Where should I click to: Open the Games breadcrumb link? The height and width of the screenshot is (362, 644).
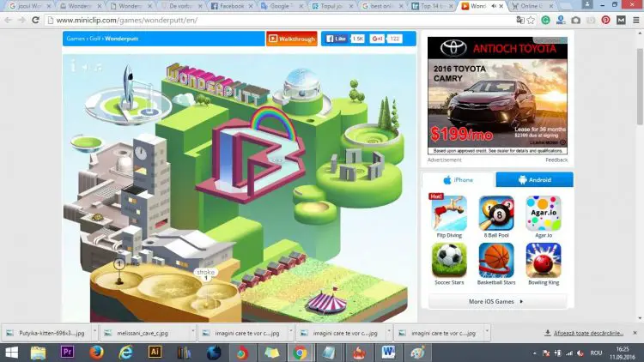[x=76, y=39]
